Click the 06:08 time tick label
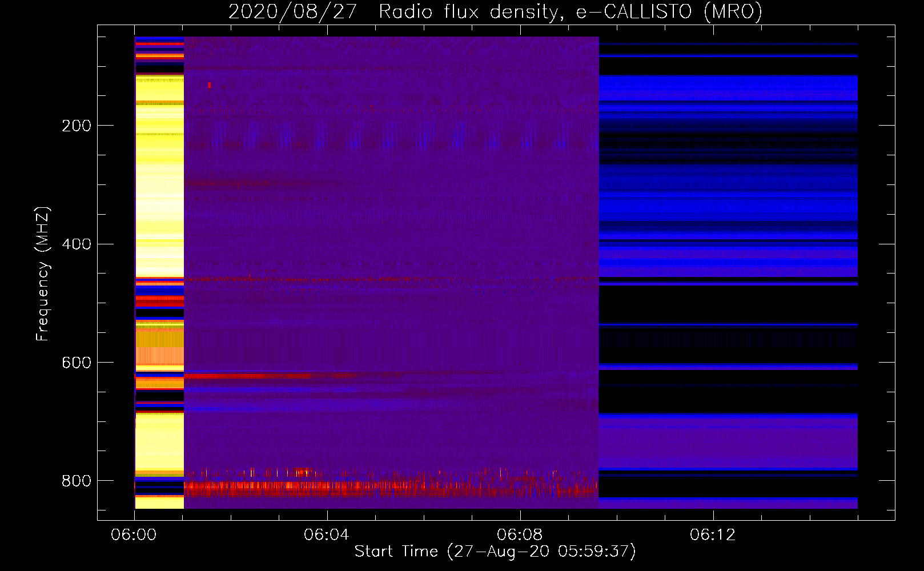924x571 pixels. (520, 535)
